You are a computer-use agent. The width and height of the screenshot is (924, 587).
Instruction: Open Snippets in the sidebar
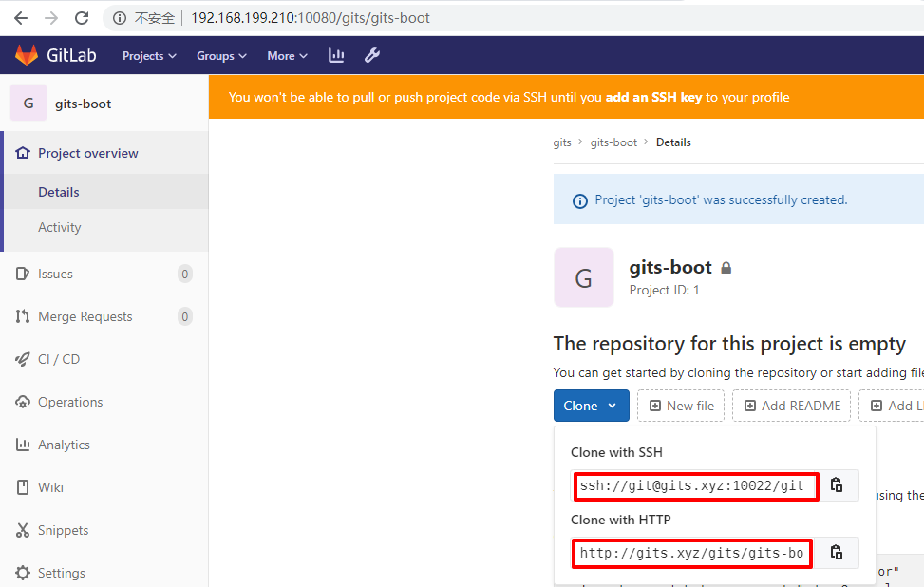(63, 530)
